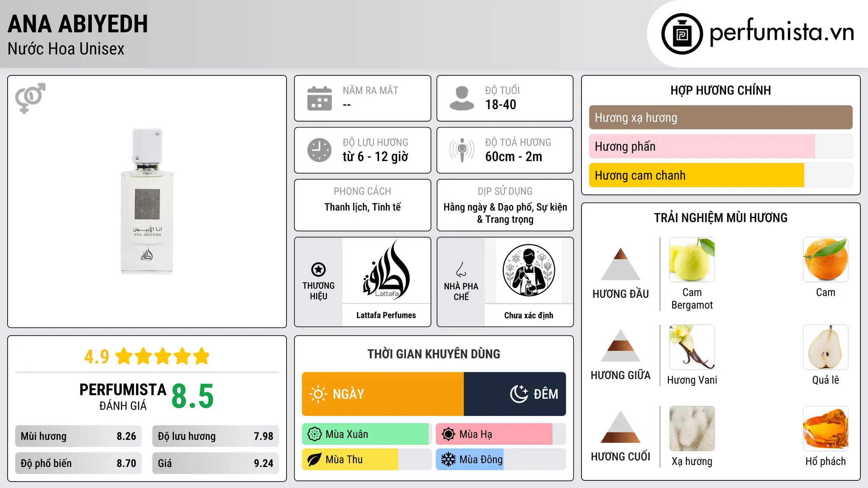The height and width of the screenshot is (488, 868).
Task: Select the Hương Vani note image
Action: coord(692,347)
